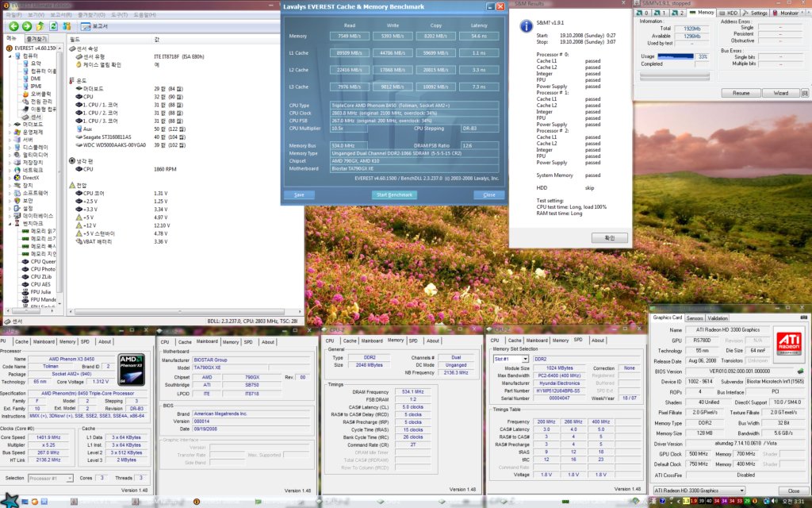Open the ATI Radeon HD 3300 dropdown in GPU-Z
This screenshot has height=508, width=812.
(x=699, y=491)
